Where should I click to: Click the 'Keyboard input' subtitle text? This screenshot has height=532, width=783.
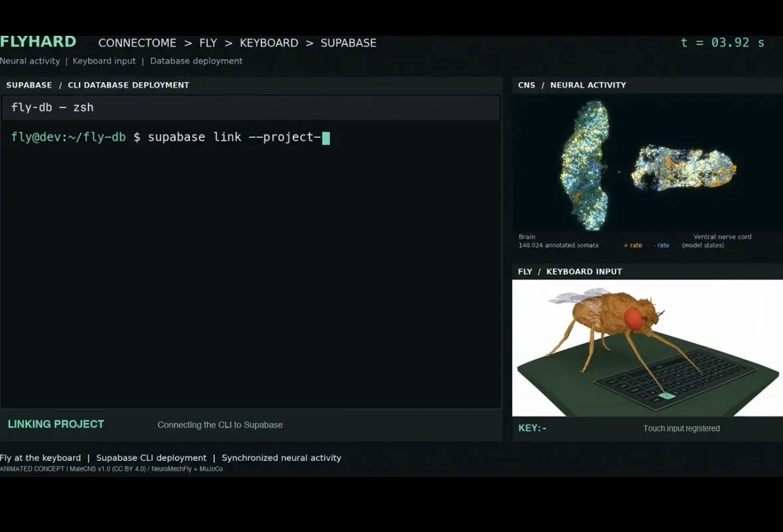pos(104,61)
